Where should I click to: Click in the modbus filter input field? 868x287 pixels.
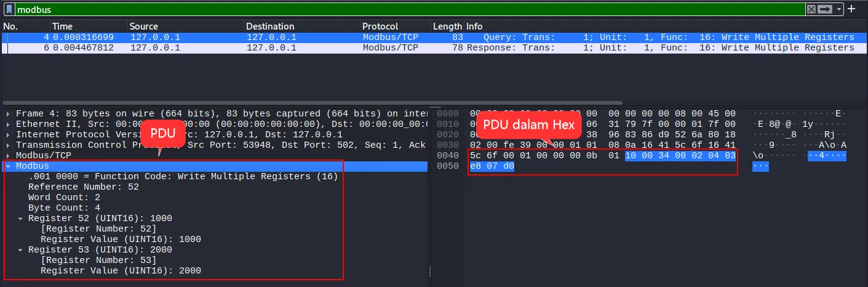pyautogui.click(x=406, y=9)
